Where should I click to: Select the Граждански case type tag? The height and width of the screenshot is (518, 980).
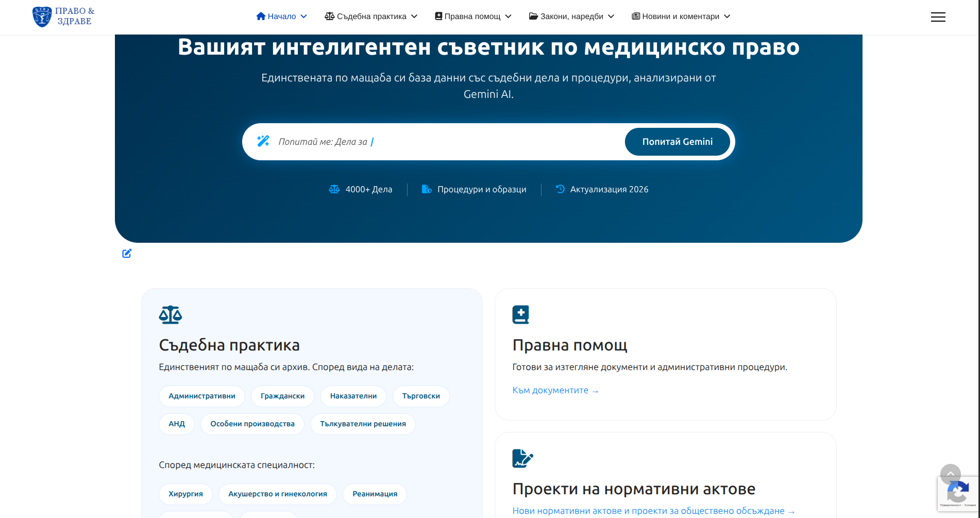click(282, 396)
